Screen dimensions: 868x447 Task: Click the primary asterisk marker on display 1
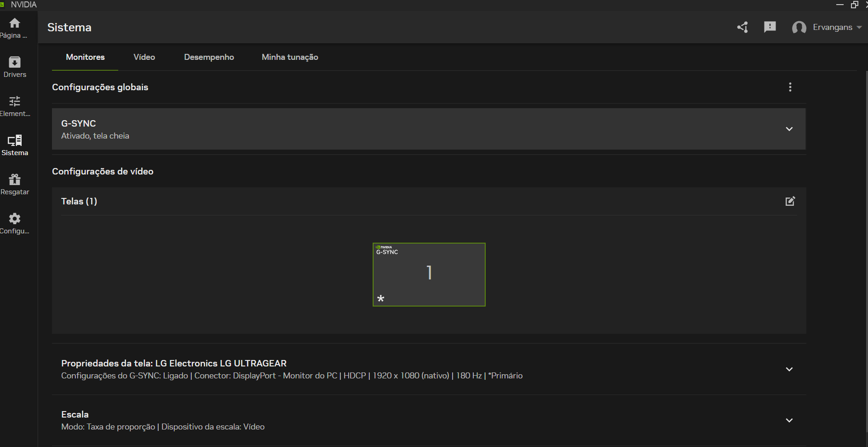point(380,298)
